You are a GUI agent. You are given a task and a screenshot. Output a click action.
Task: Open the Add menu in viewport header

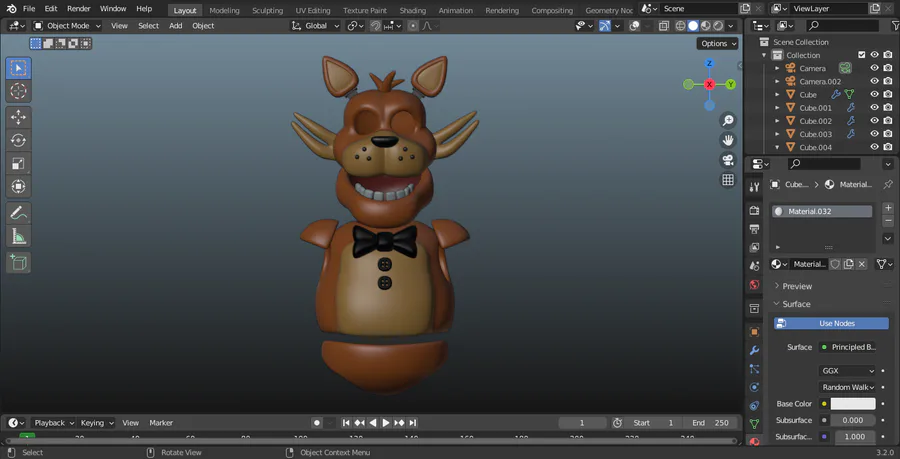[176, 26]
